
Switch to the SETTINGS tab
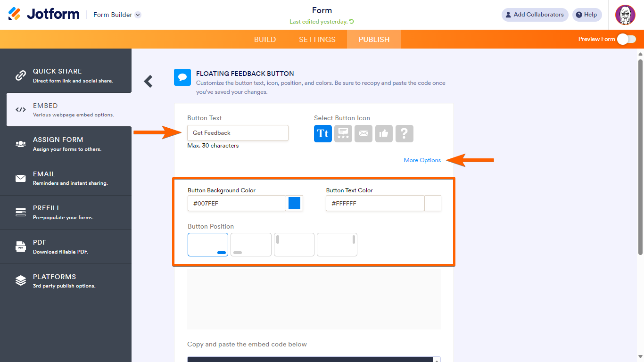pyautogui.click(x=317, y=40)
